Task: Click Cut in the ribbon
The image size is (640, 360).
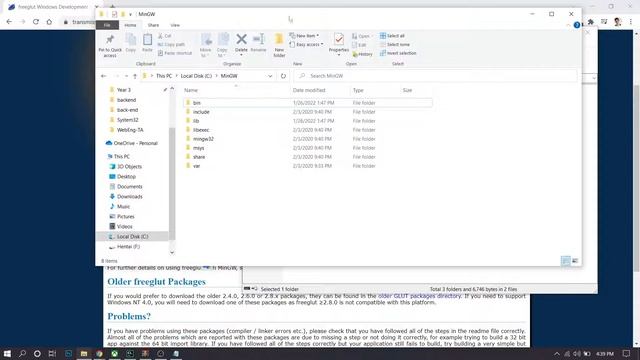Action: (165, 36)
